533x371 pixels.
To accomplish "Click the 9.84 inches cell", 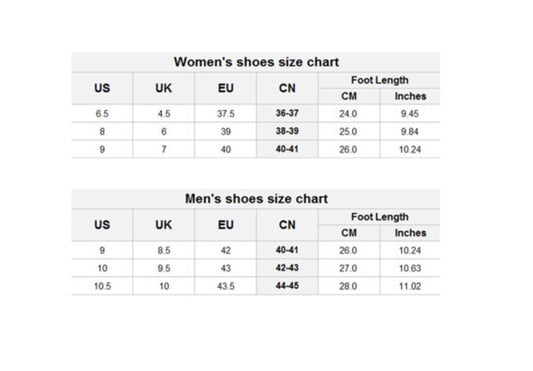I will tap(410, 132).
